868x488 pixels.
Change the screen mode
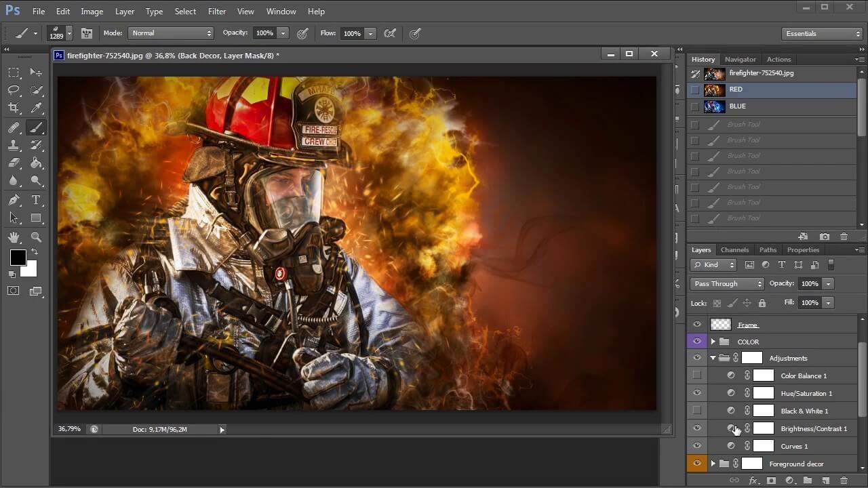coord(36,291)
